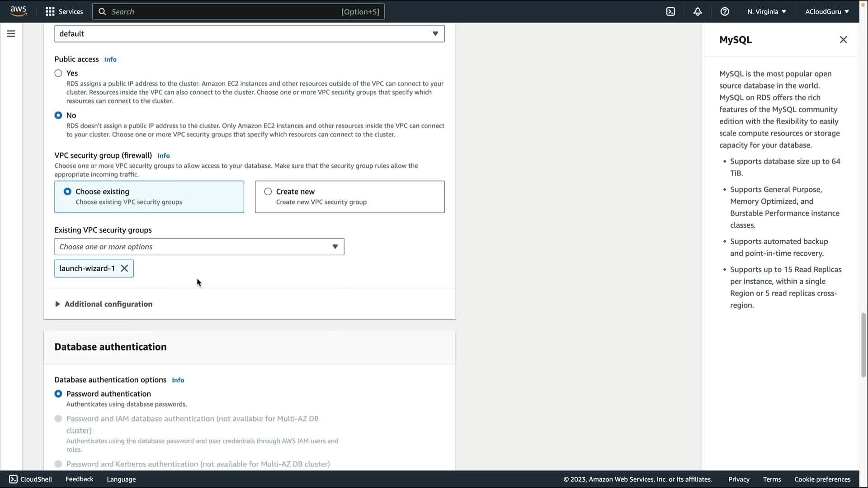868x488 pixels.
Task: Click the Feedback link in footer
Action: 79,479
